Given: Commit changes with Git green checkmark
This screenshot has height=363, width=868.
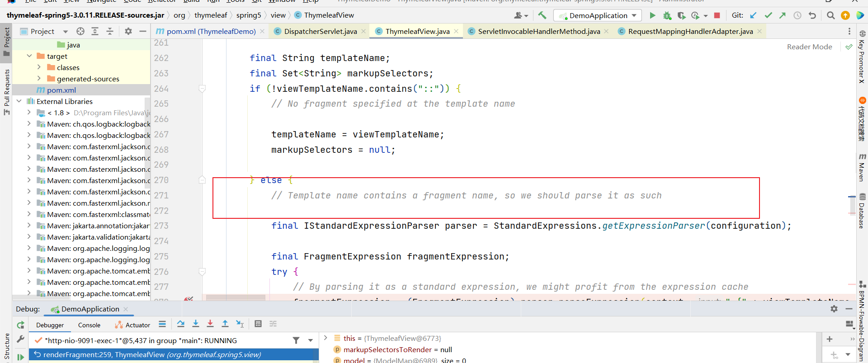Looking at the screenshot, I should tap(768, 15).
